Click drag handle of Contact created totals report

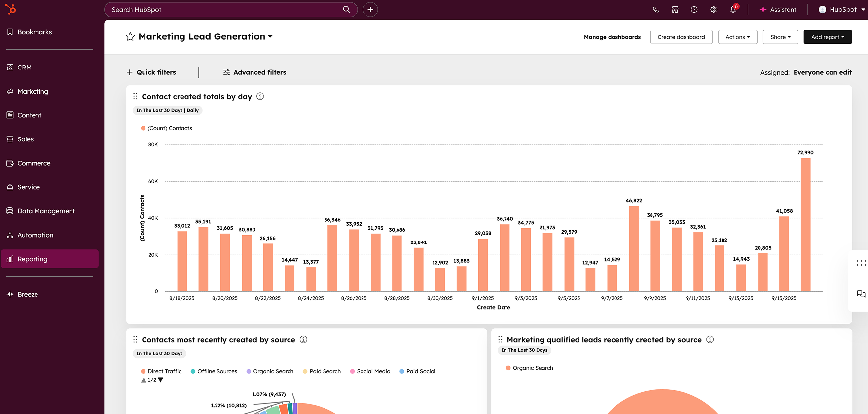point(135,96)
